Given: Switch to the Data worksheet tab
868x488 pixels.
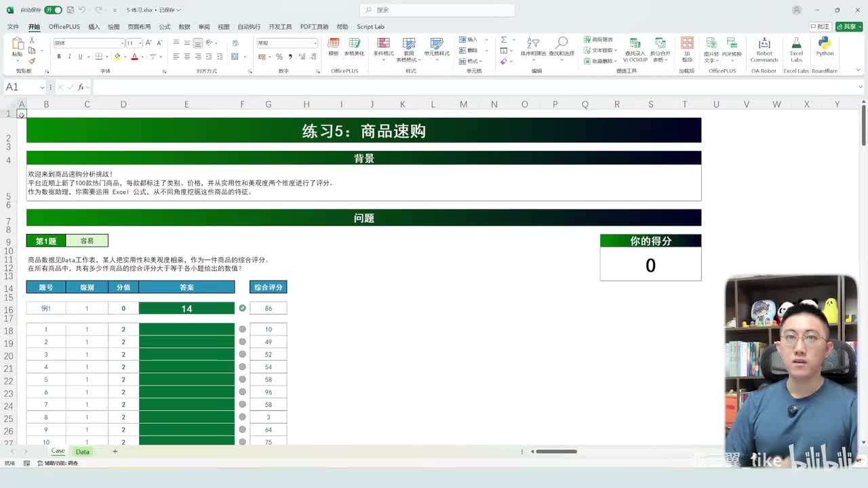Looking at the screenshot, I should coord(82,451).
